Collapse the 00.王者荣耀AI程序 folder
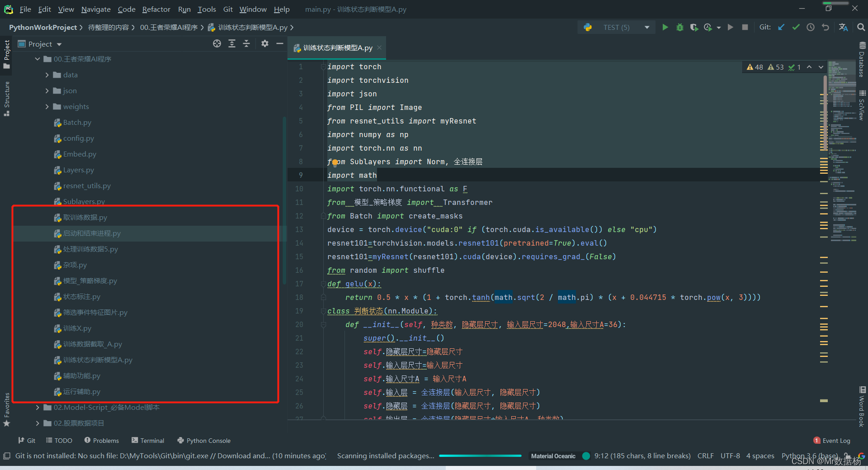This screenshot has height=470, width=868. [x=38, y=59]
